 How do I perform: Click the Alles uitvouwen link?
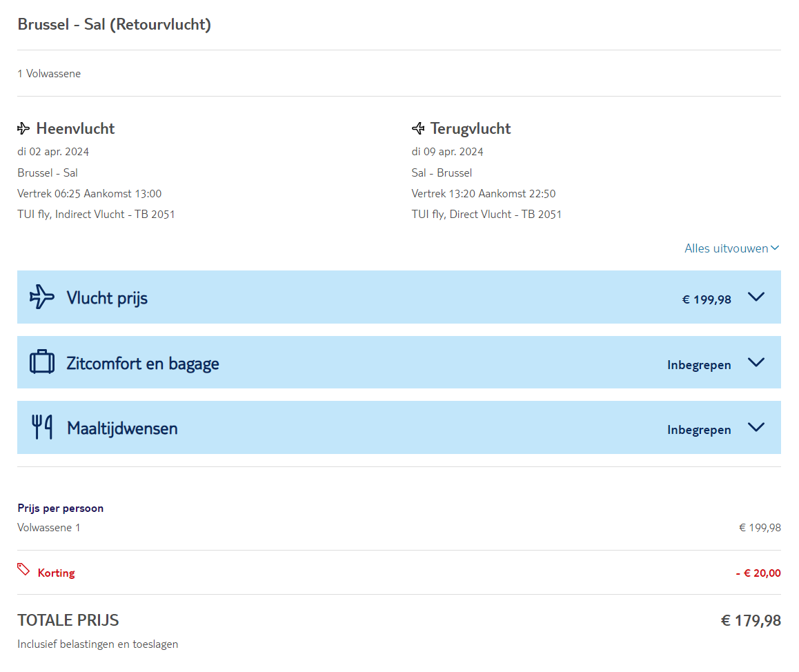tap(726, 248)
